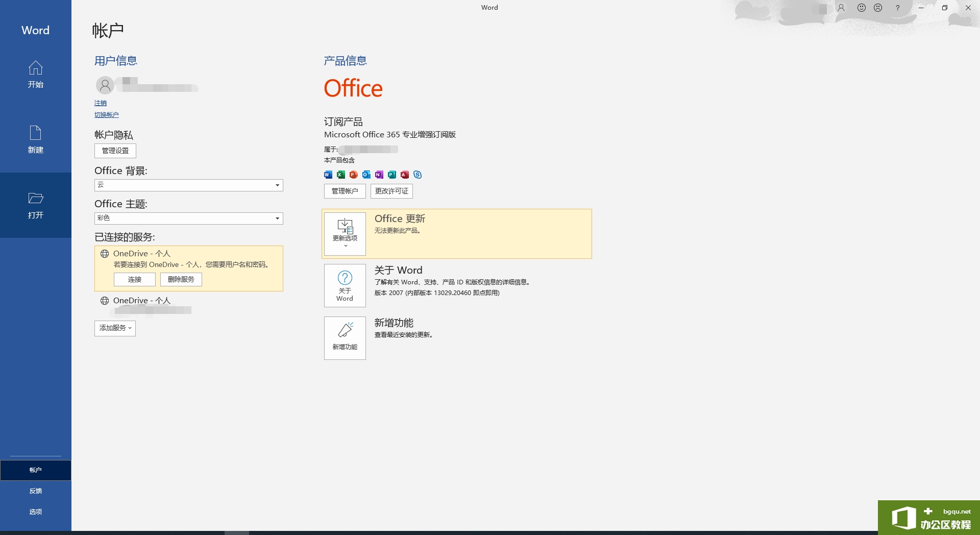Expand 更新选项 update options button
980x535 pixels.
[x=345, y=234]
